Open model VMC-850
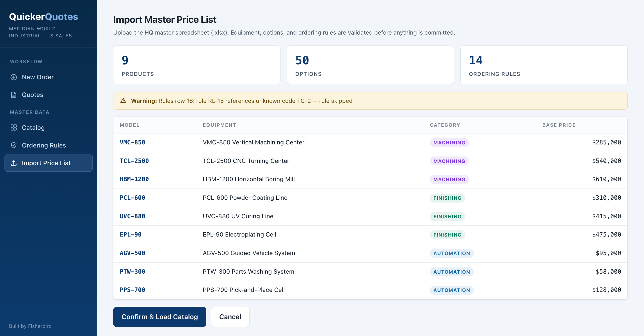 [x=133, y=142]
